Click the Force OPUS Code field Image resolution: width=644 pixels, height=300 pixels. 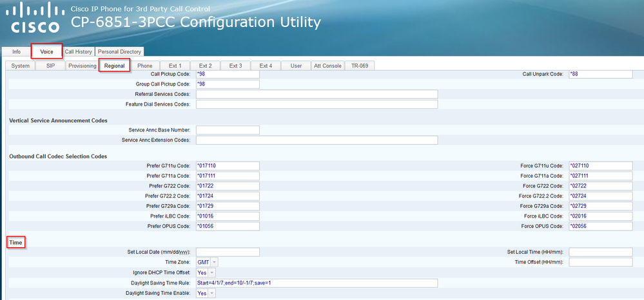tap(601, 226)
